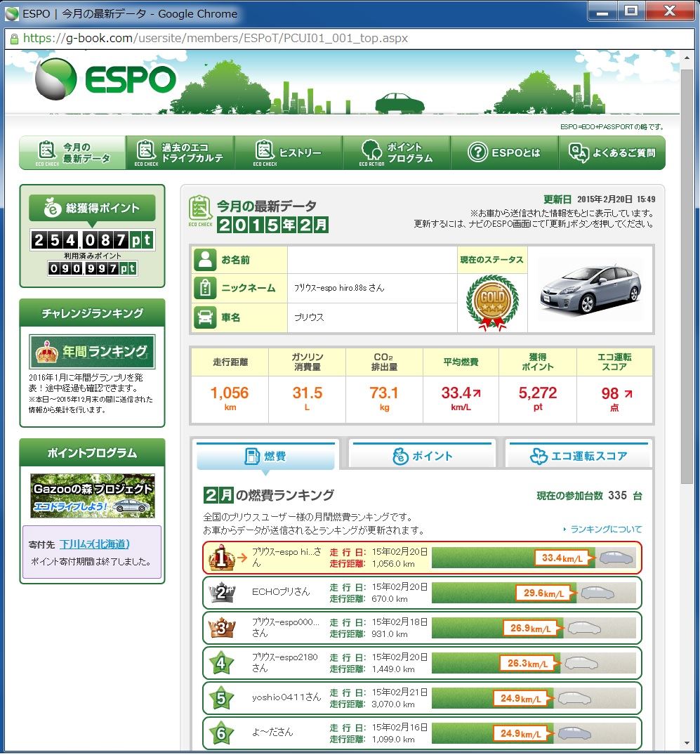
Task: Open the ヒストリー nav tab
Action: (288, 152)
